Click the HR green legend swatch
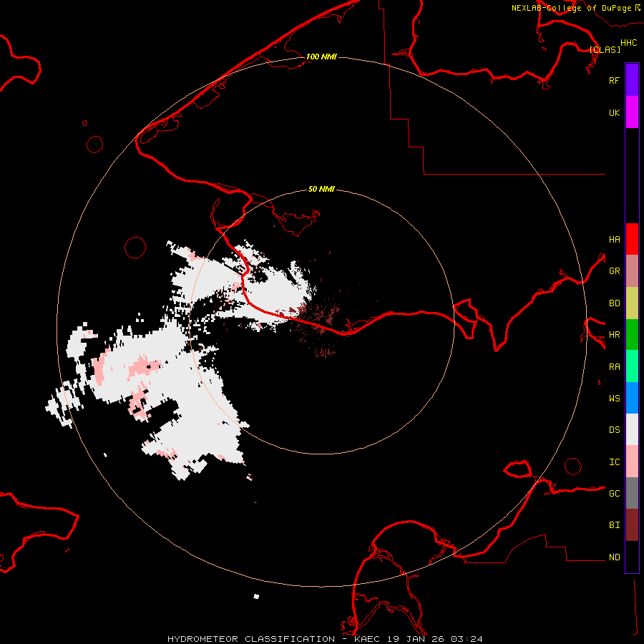The image size is (644, 644). coord(632,335)
